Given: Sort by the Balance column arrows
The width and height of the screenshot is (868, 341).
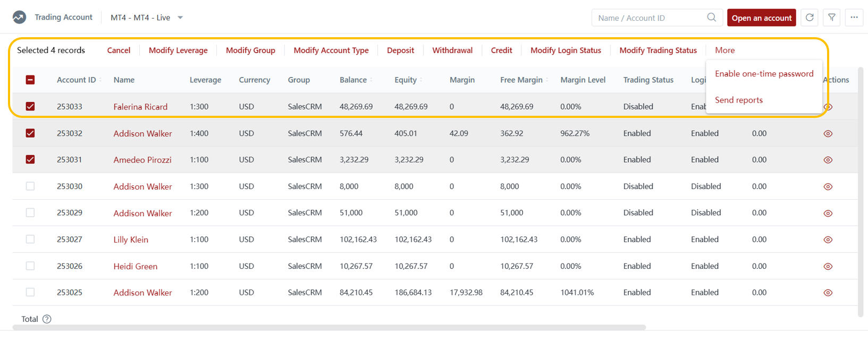Looking at the screenshot, I should point(371,80).
